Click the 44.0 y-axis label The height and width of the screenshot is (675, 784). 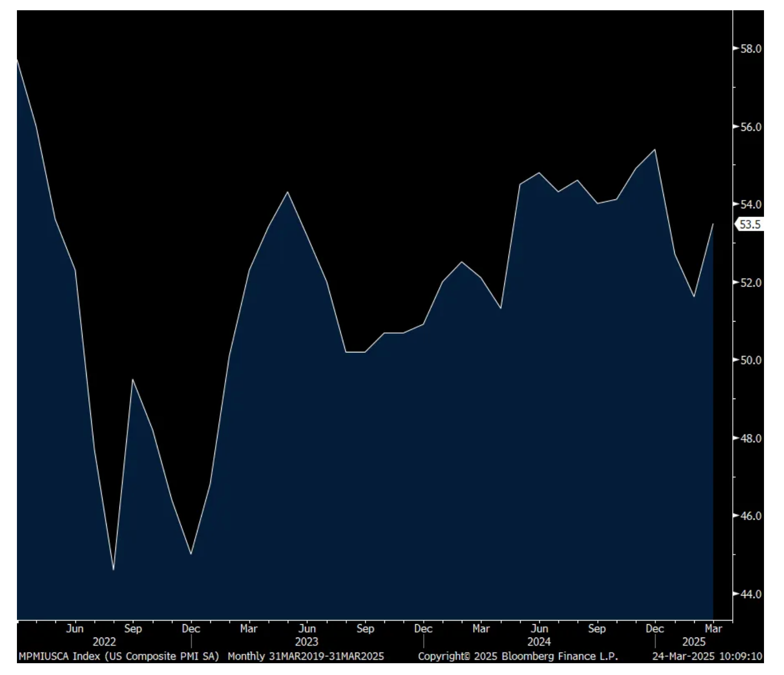click(751, 594)
